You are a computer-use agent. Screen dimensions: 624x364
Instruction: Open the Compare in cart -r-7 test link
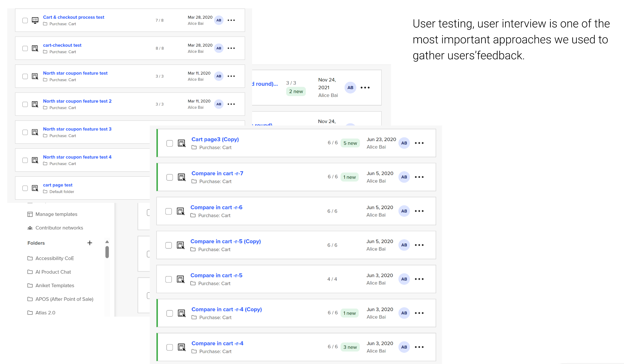tap(217, 173)
